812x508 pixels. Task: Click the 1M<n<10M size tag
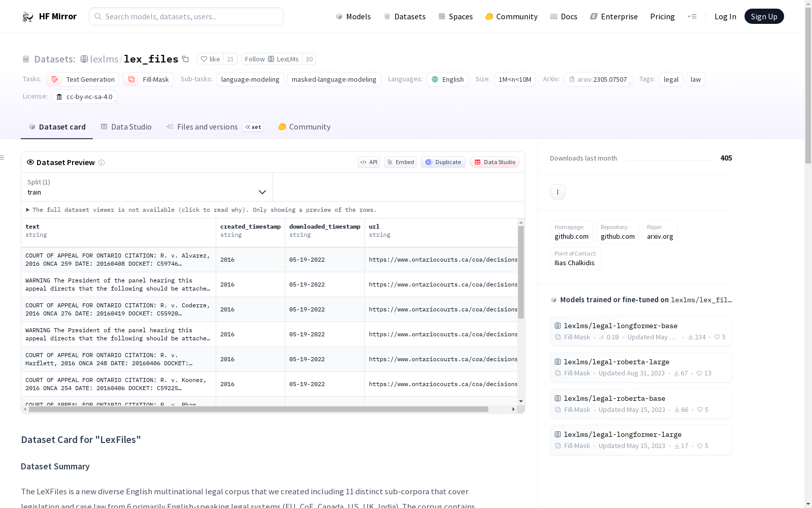click(x=515, y=79)
